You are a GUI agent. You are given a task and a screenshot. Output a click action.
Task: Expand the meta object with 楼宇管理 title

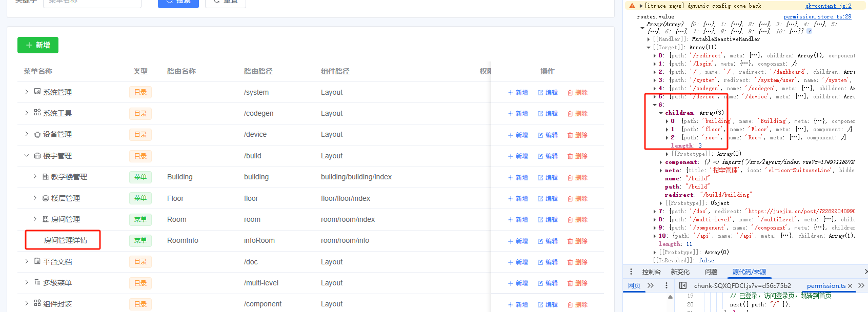(661, 170)
